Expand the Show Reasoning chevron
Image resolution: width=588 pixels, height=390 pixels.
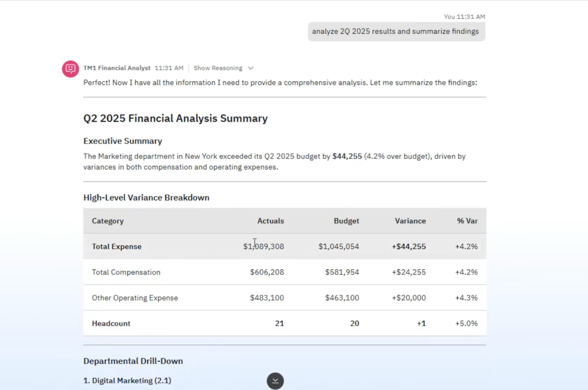251,68
